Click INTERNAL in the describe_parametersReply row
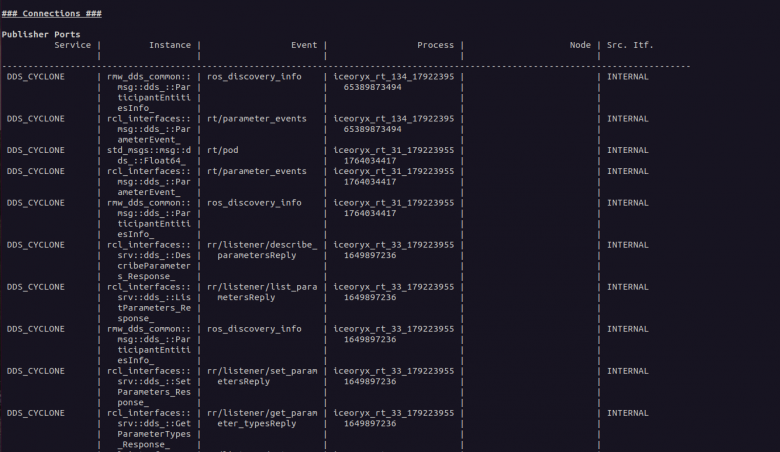The height and width of the screenshot is (452, 780). (x=628, y=245)
